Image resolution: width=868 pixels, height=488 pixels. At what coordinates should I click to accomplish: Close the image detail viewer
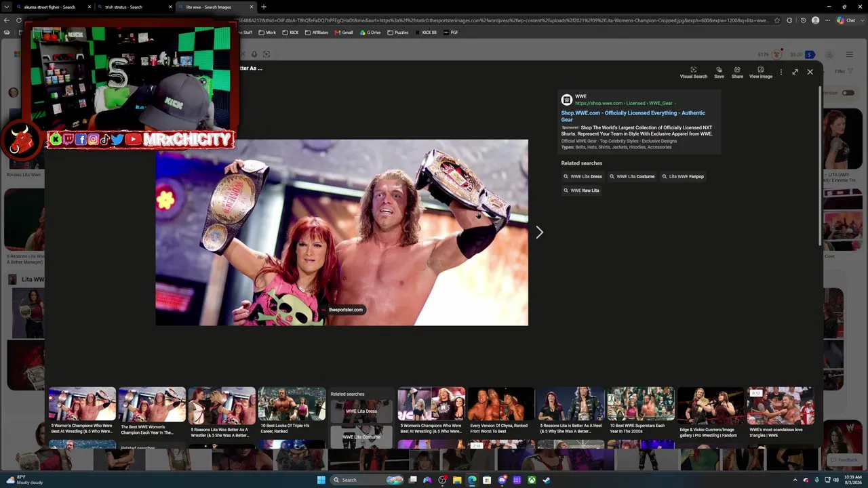click(x=810, y=72)
